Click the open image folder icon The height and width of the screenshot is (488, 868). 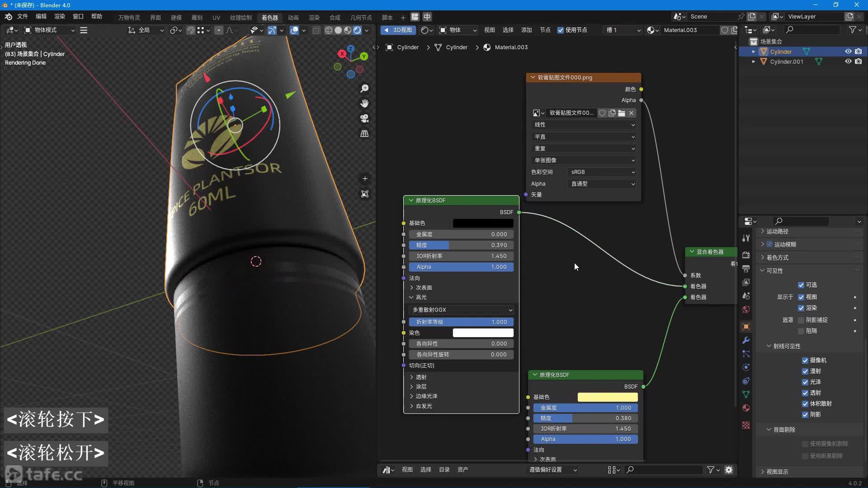622,113
